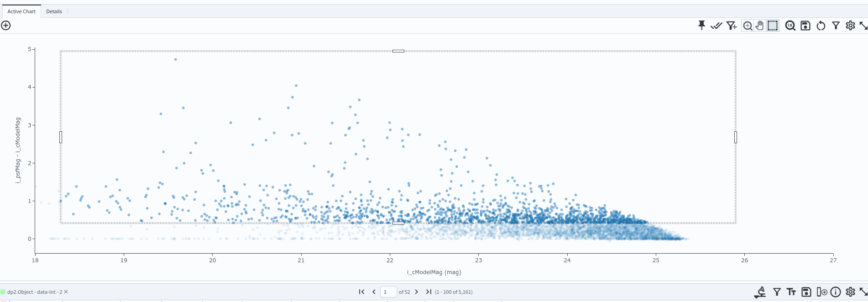Click the right edge handle of the selection box
Viewport: 868px width, 302px height.
[x=736, y=137]
